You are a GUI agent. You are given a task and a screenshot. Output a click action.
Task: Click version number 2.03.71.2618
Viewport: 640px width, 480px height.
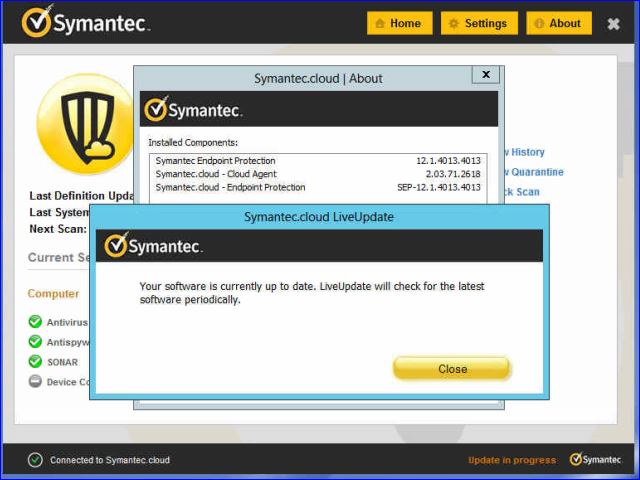[x=453, y=174]
